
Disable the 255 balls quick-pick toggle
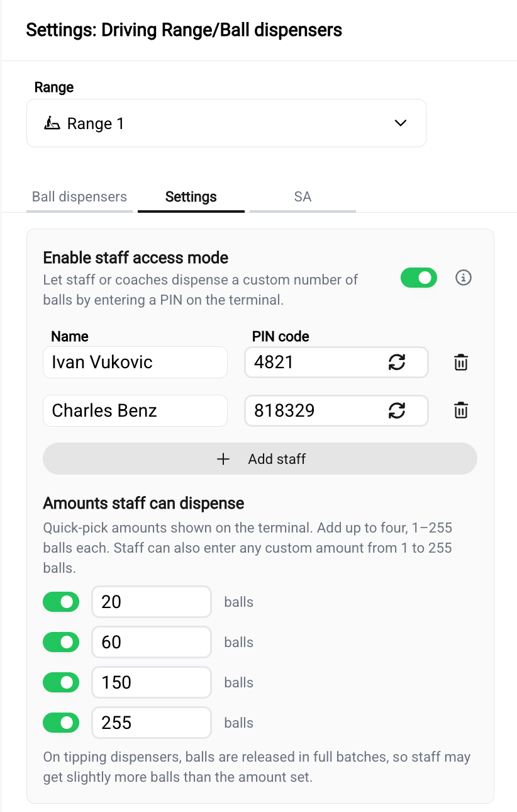click(61, 723)
